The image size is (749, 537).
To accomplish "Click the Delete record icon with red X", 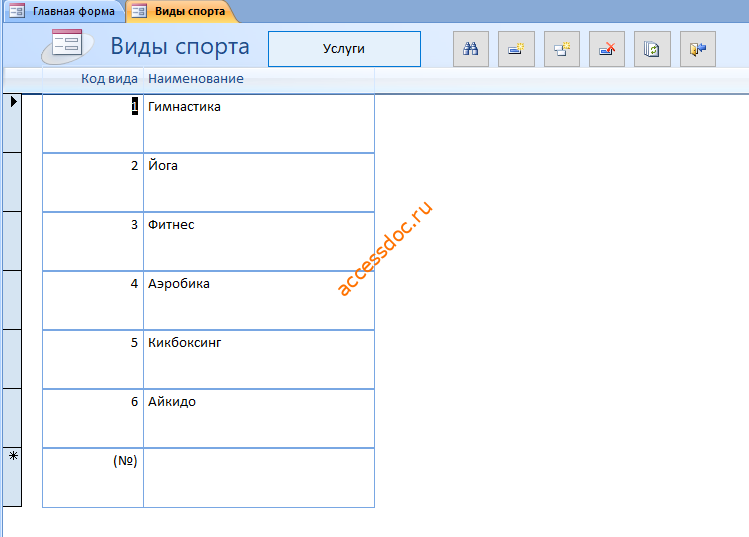I will tap(607, 49).
